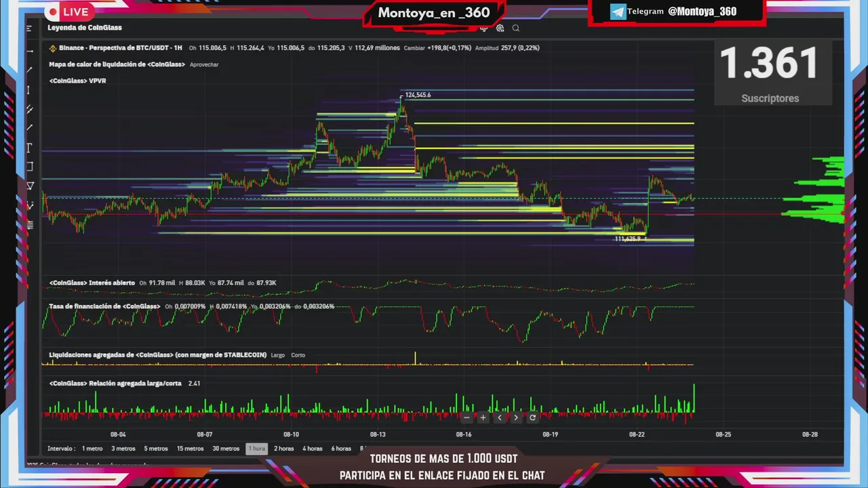Click Corto legend in liquidations panel
The image size is (868, 488).
tap(298, 355)
